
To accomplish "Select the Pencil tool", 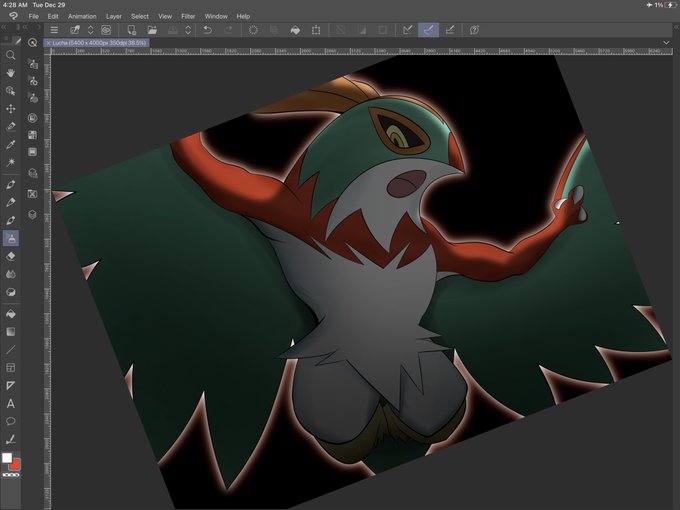I will pos(10,202).
